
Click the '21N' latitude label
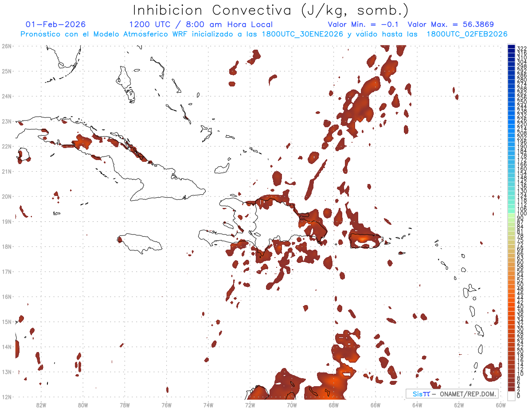click(x=6, y=171)
